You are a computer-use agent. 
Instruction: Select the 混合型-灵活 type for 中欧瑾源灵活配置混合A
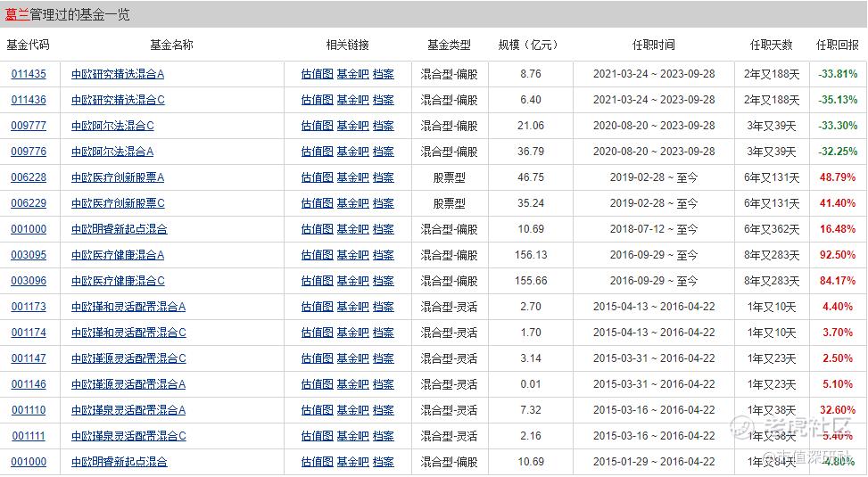pyautogui.click(x=449, y=384)
